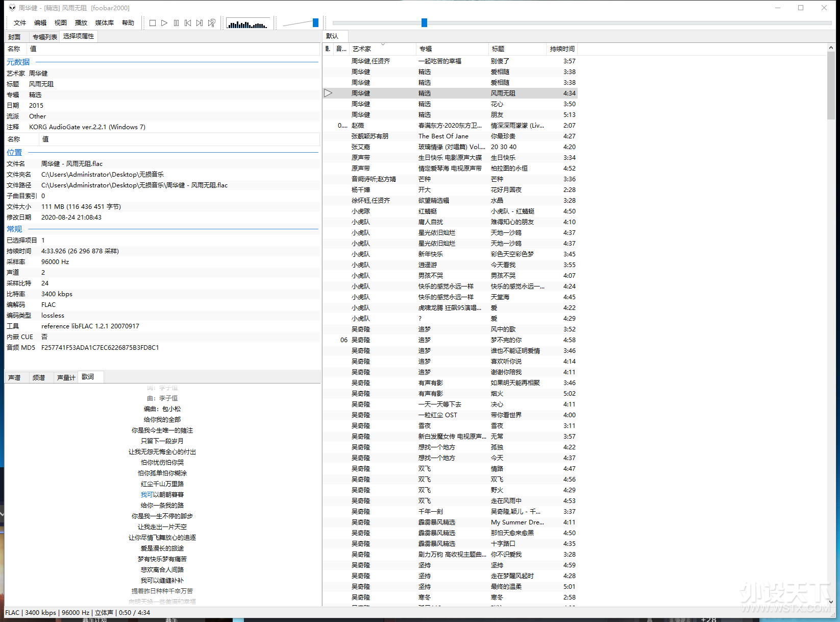Click the KORG AudioGate comment value
The image size is (840, 622).
coord(87,127)
